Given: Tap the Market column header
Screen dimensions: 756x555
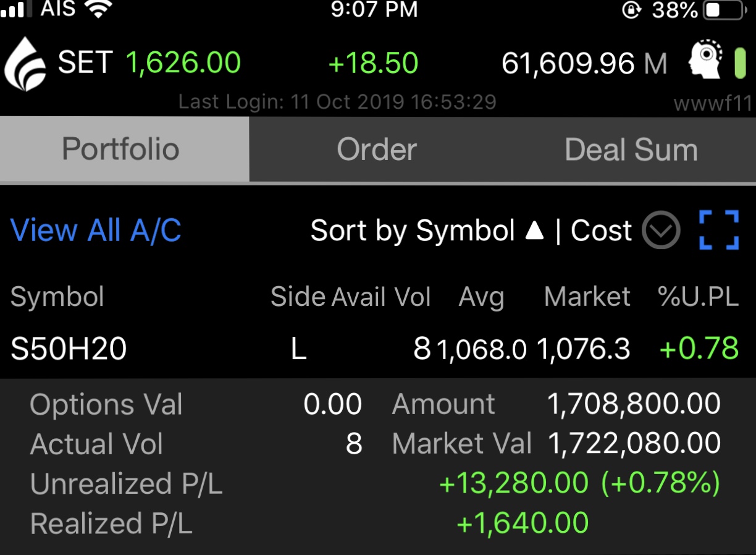Looking at the screenshot, I should (x=587, y=297).
